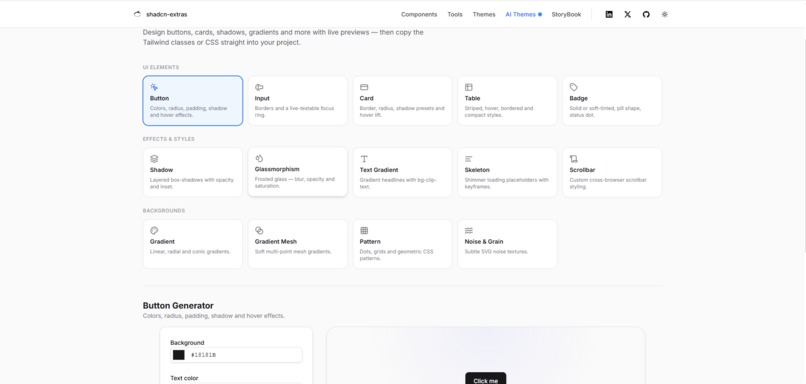Click the Shadow card layers icon

(x=154, y=159)
